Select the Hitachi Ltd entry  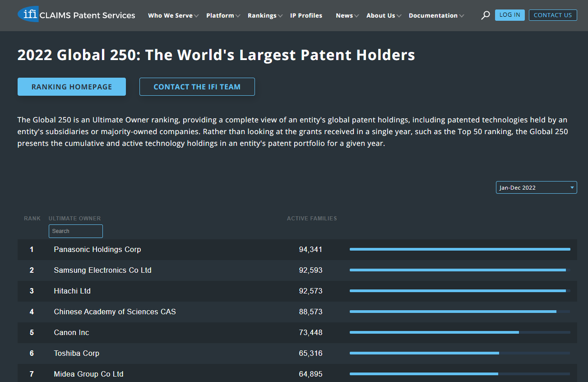click(x=72, y=291)
